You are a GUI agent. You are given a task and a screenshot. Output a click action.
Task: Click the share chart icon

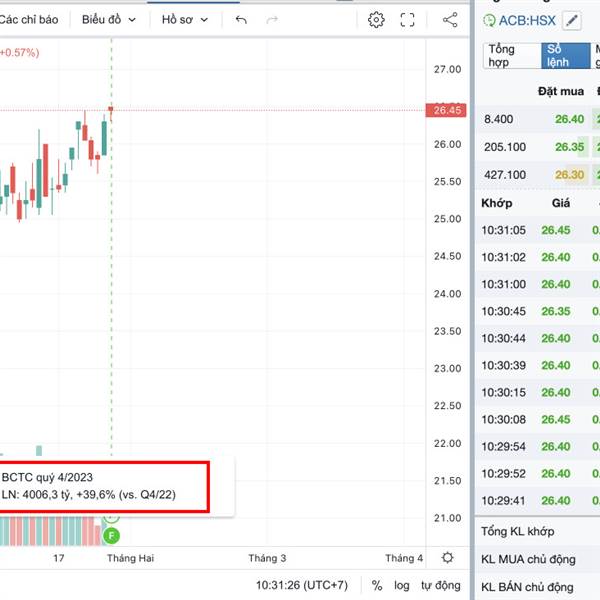pos(450,20)
